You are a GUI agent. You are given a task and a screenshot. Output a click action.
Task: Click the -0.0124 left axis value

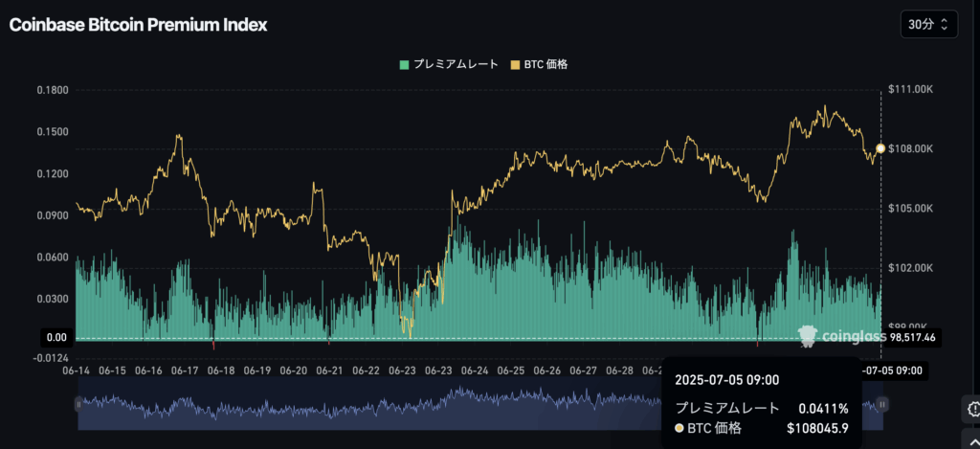click(52, 358)
